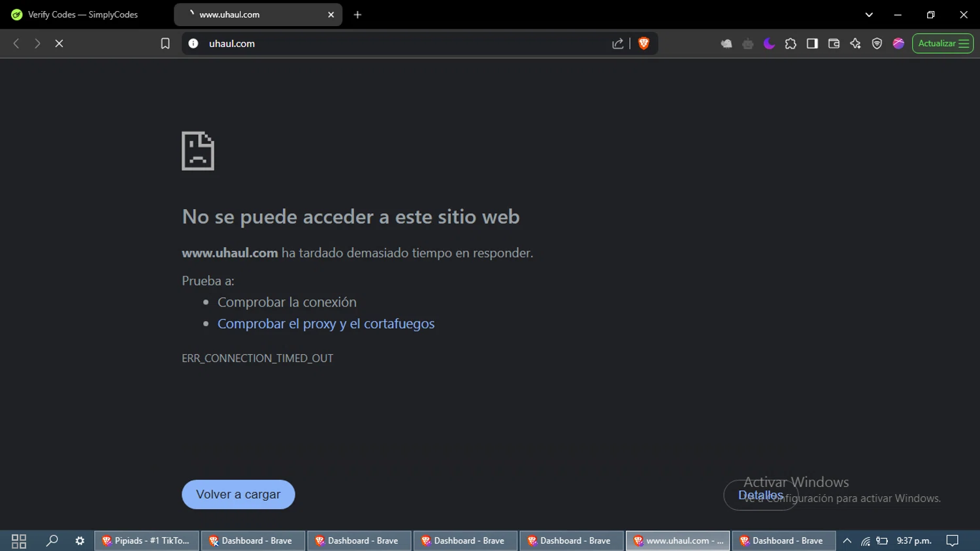
Task: Click the browser forward arrow
Action: (x=37, y=43)
